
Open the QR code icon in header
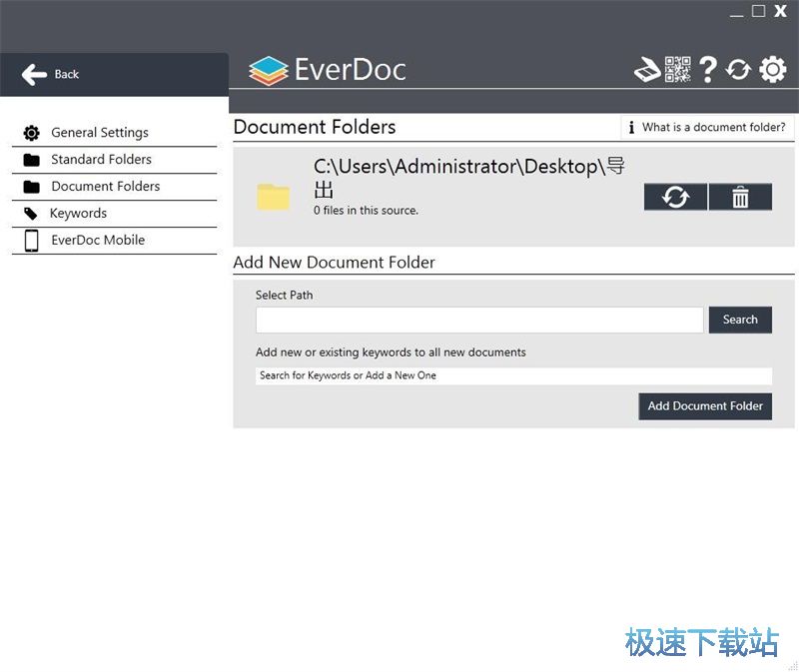[x=678, y=69]
